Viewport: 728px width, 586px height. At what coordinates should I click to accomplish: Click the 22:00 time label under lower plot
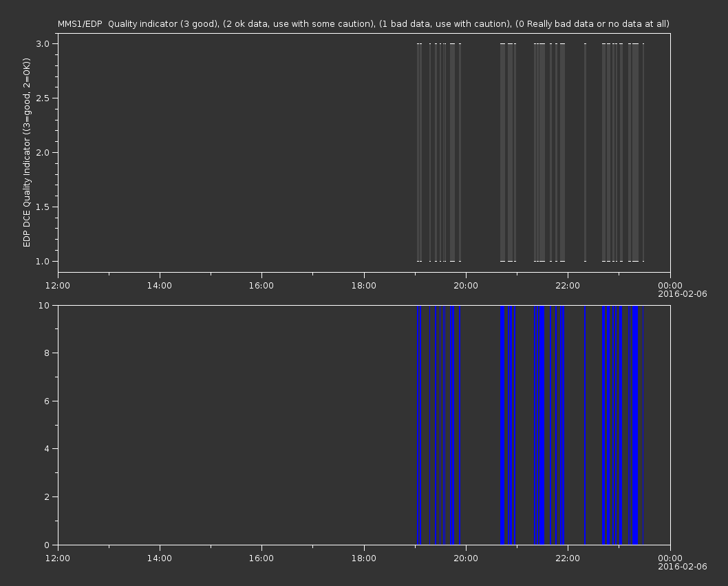568,558
